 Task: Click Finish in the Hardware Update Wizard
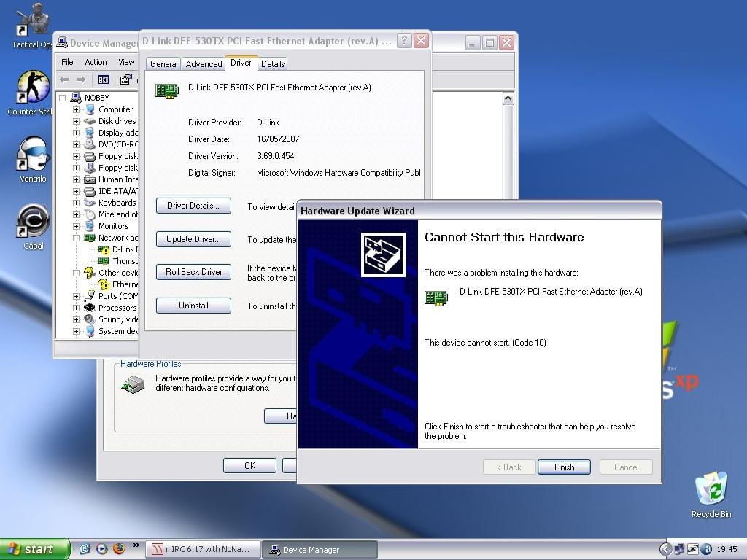tap(563, 467)
